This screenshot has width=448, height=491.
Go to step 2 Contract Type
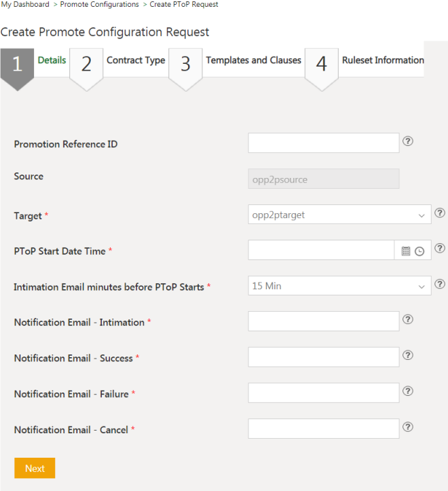(136, 60)
